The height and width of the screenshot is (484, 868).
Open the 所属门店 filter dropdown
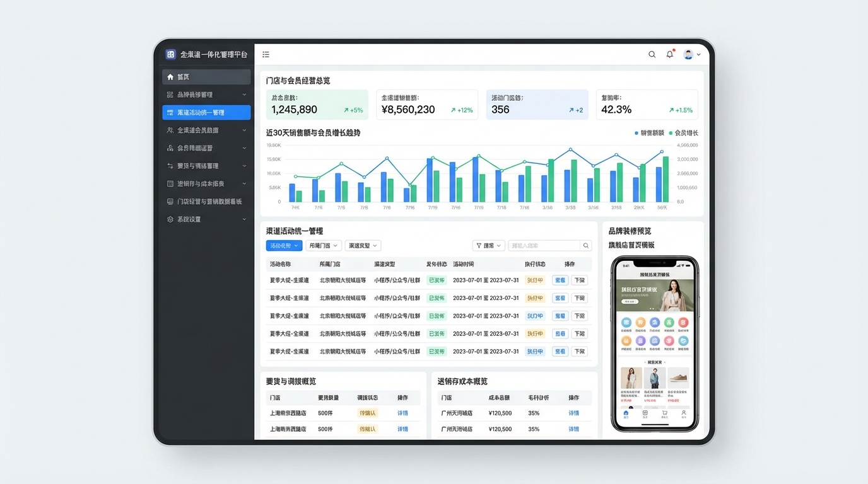pyautogui.click(x=323, y=246)
